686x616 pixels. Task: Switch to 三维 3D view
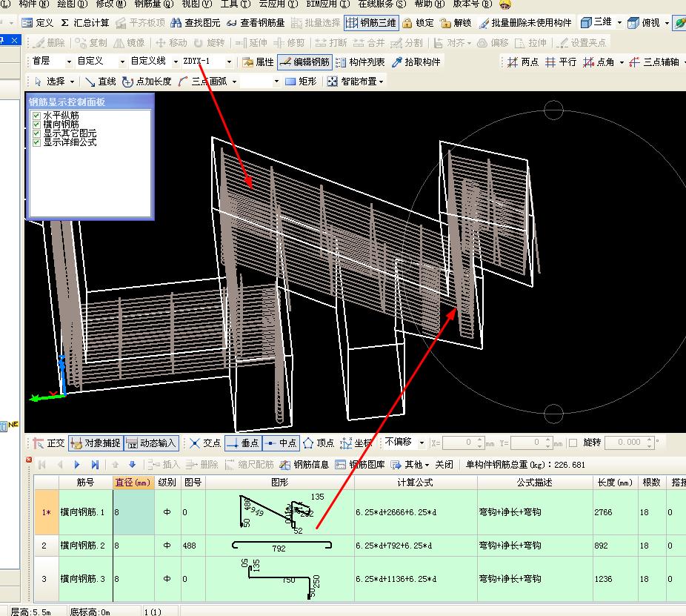click(596, 22)
